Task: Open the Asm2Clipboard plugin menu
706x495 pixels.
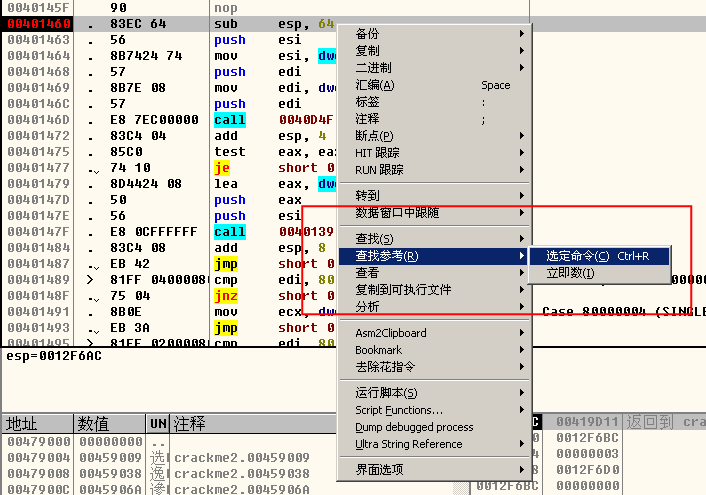Action: click(x=390, y=333)
